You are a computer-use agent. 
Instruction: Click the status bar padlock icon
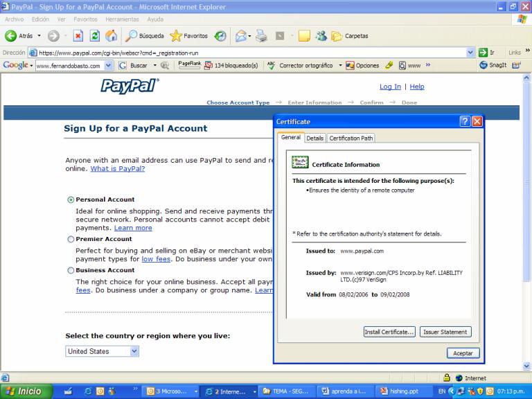[447, 378]
